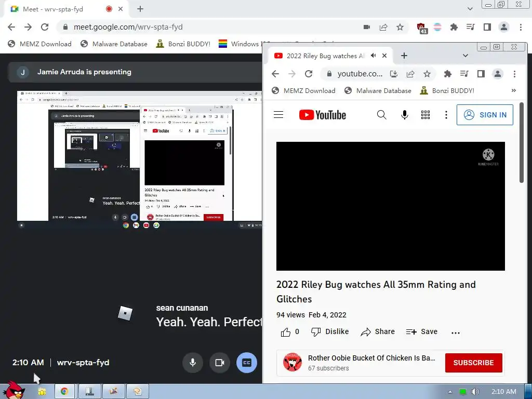Screen dimensions: 532x399
Task: Go back in the YouTube window
Action: (275, 74)
